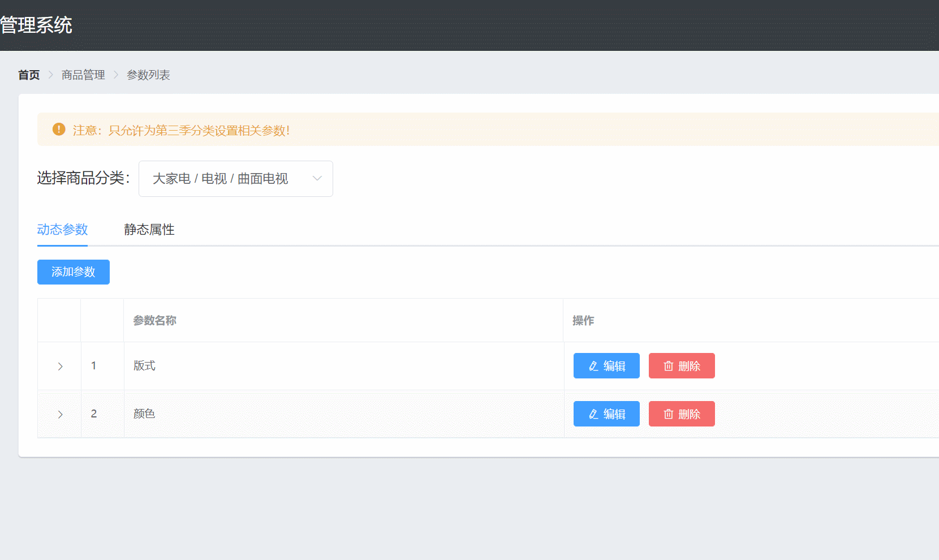Image resolution: width=939 pixels, height=560 pixels.
Task: Click the 选择商品分类 label
Action: (84, 178)
